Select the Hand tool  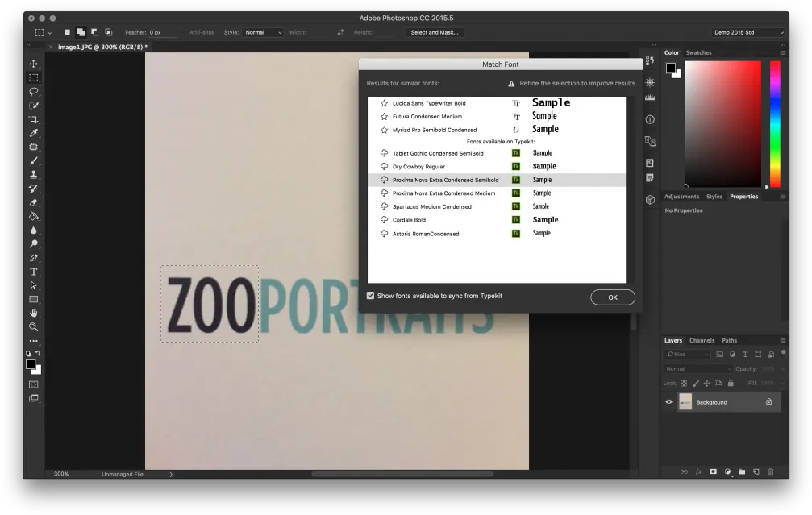34,314
